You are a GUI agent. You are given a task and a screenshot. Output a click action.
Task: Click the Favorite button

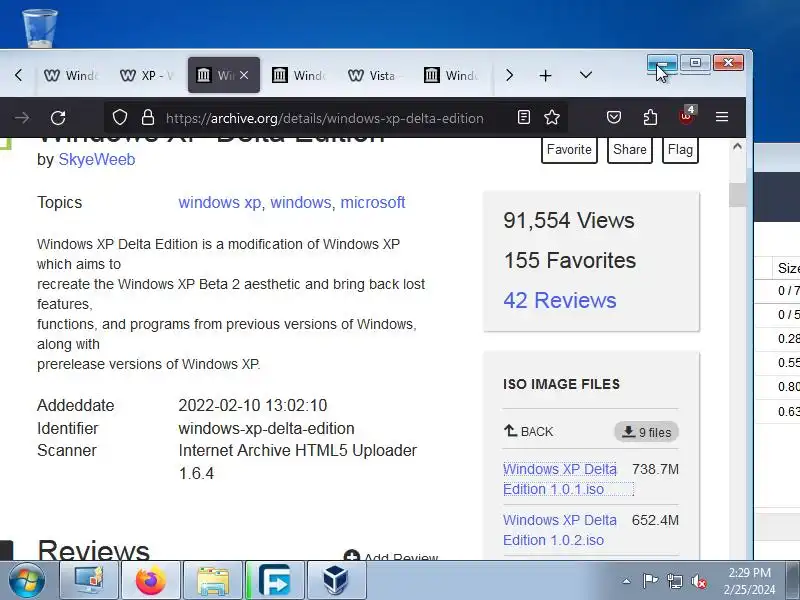(569, 149)
